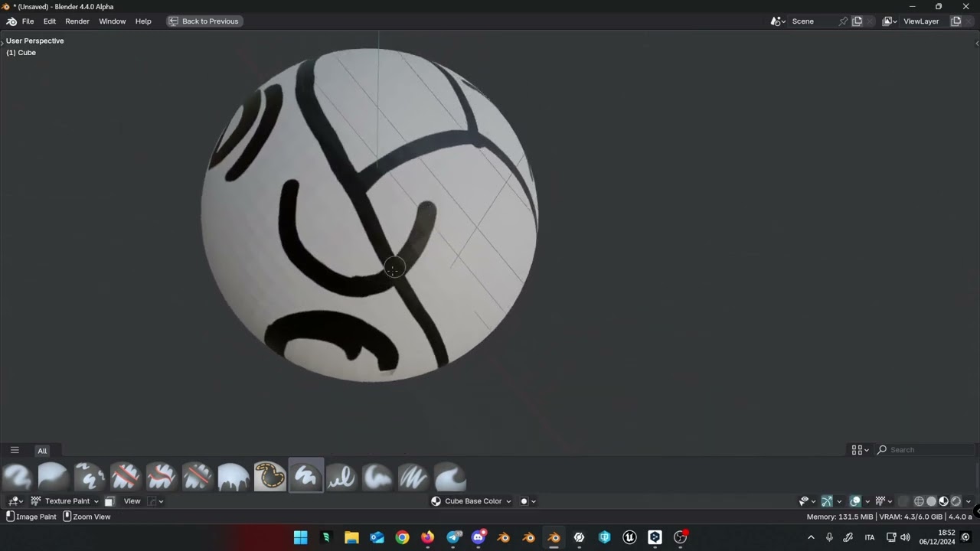Toggle the viewport gizmos button
Screen dimensions: 980x551
827,501
